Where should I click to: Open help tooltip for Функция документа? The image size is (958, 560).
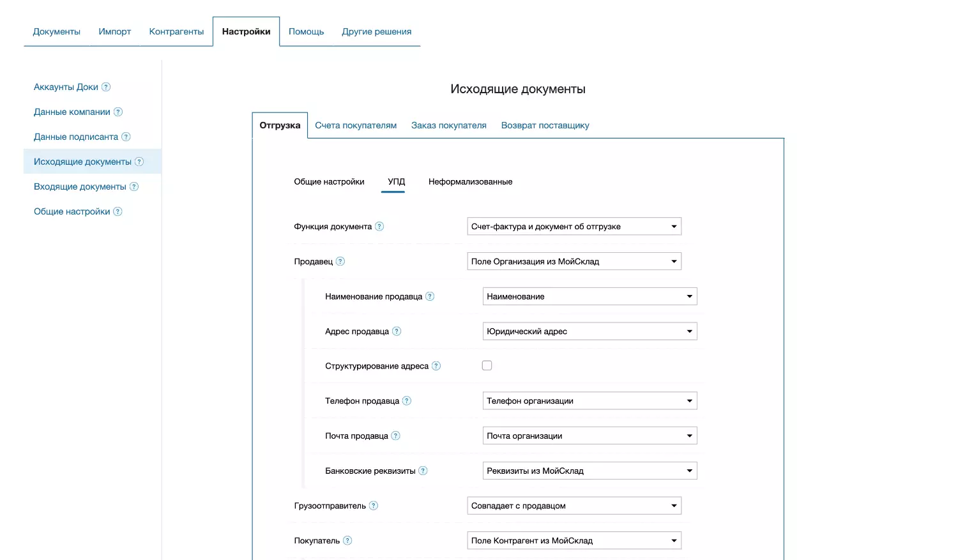point(379,227)
